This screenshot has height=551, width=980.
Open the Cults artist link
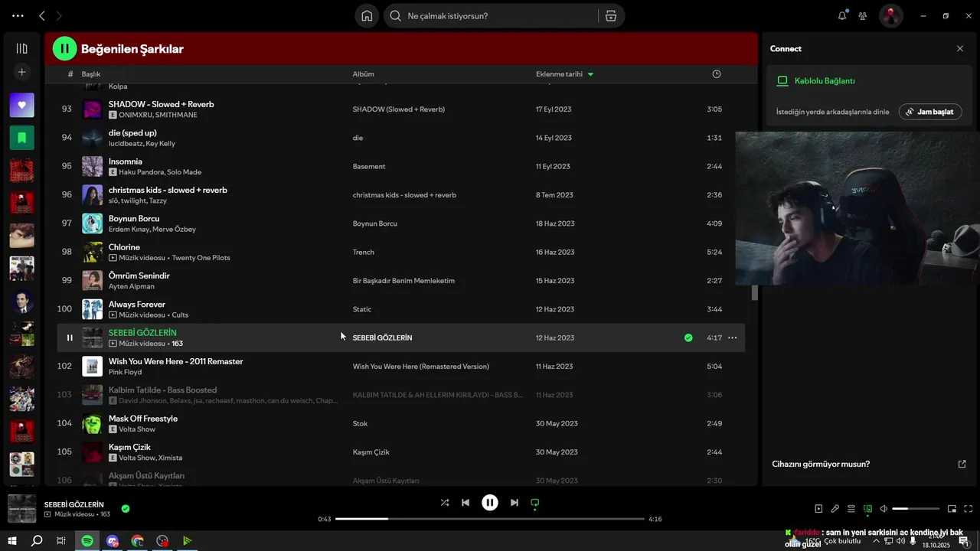point(180,315)
